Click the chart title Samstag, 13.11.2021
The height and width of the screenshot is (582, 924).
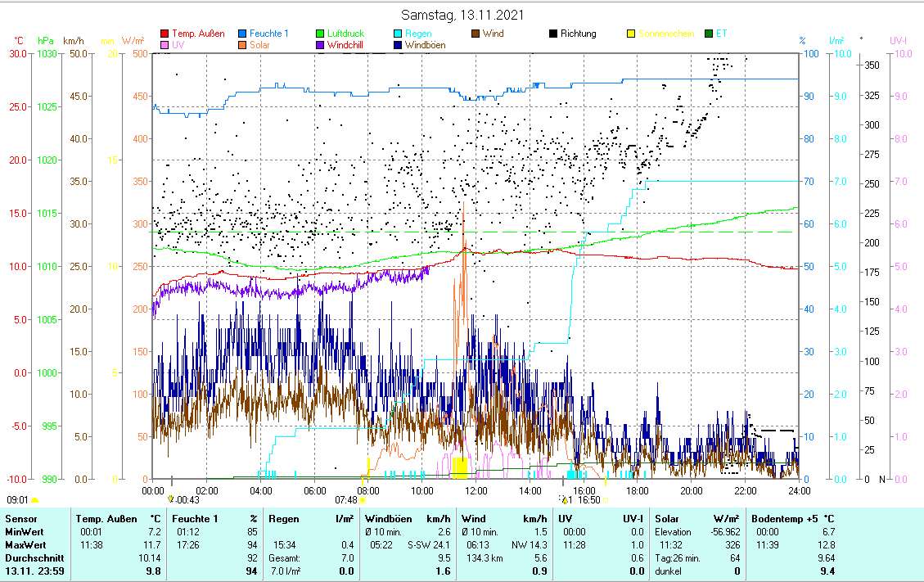point(462,15)
